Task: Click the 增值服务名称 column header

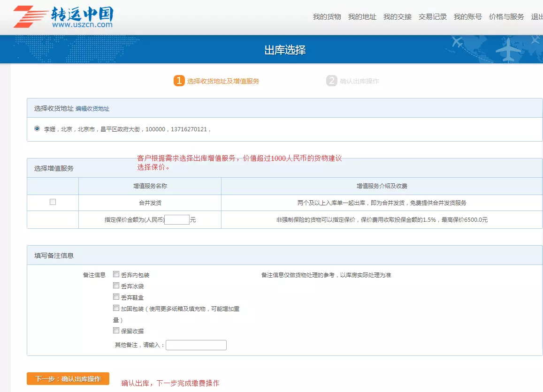Action: (x=150, y=186)
